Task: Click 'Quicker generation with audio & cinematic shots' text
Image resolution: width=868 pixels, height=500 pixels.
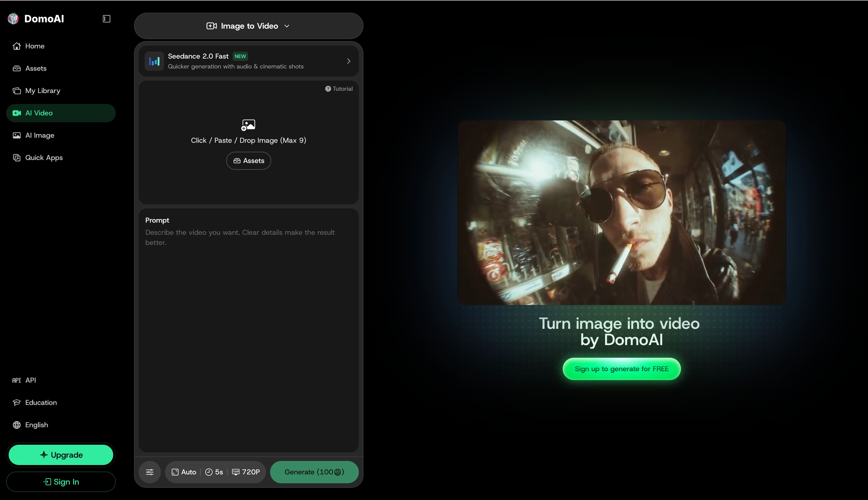Action: click(236, 66)
